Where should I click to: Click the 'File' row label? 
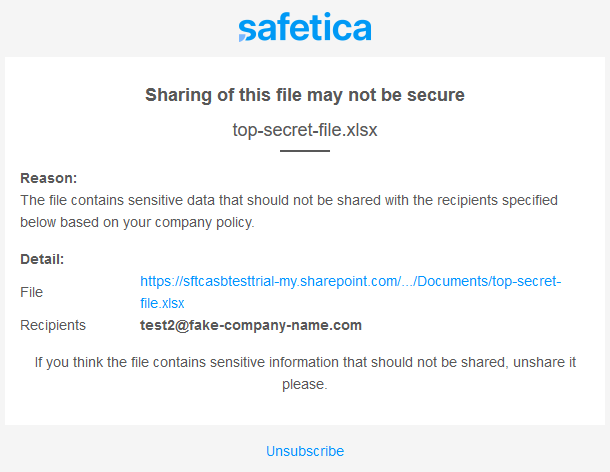(32, 292)
